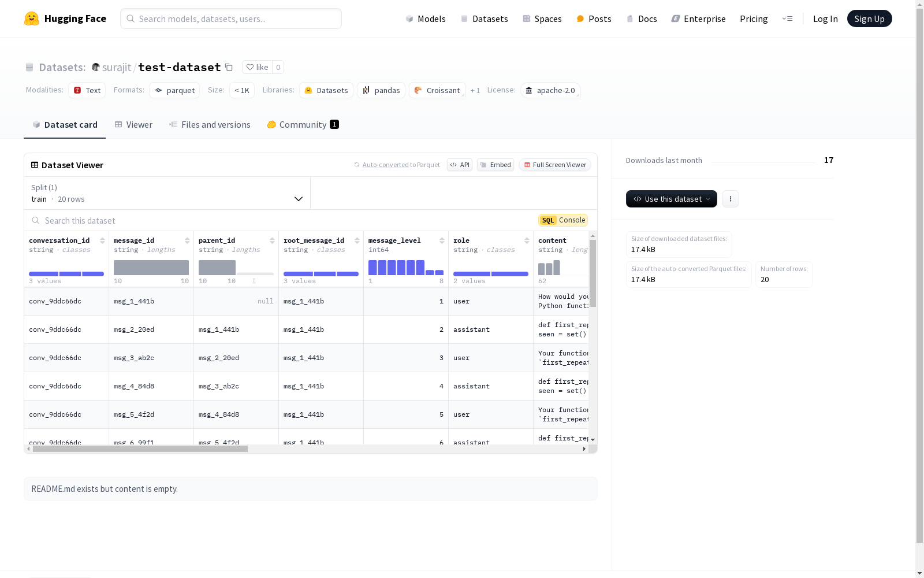This screenshot has height=578, width=924.
Task: Select the null parent_id cell
Action: [236, 301]
